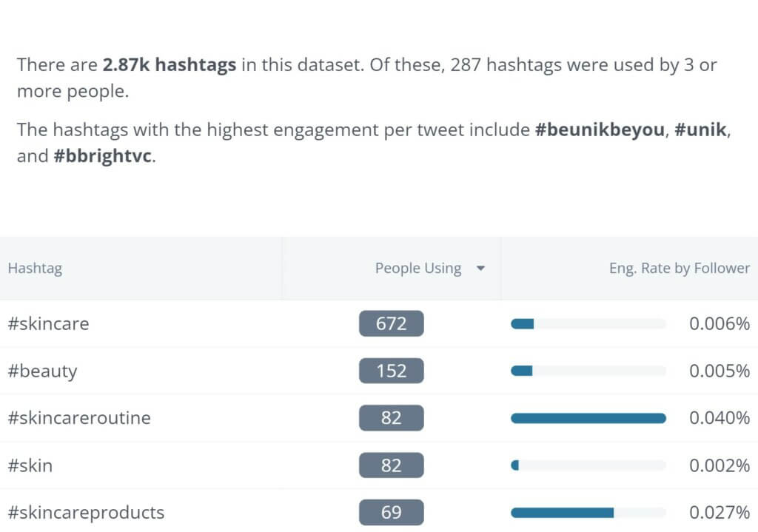Click the 0.006% value for #skincare

(720, 323)
